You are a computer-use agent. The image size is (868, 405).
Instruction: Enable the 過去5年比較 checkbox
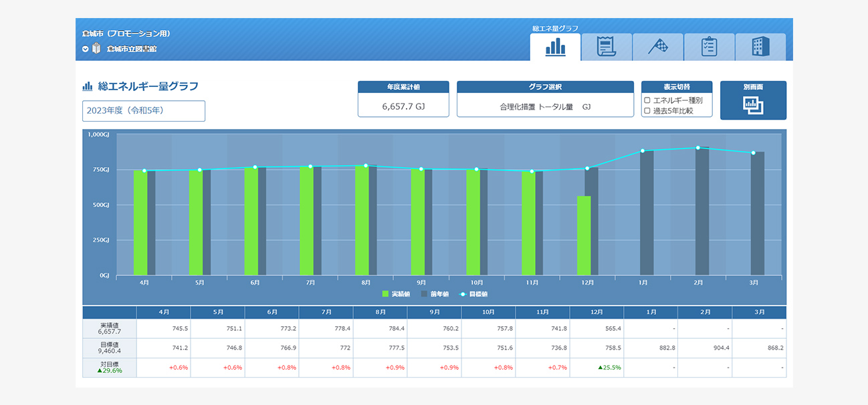pyautogui.click(x=647, y=111)
